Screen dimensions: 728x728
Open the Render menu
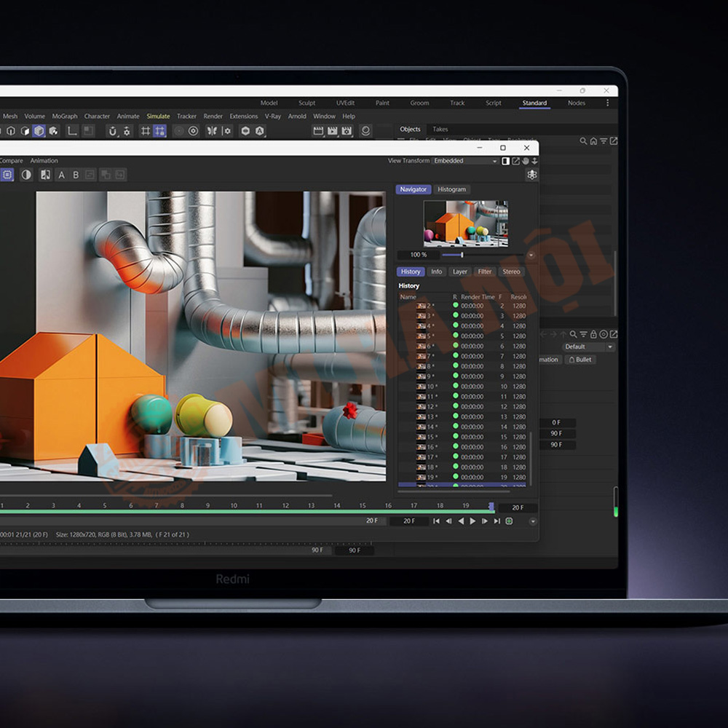(x=213, y=116)
